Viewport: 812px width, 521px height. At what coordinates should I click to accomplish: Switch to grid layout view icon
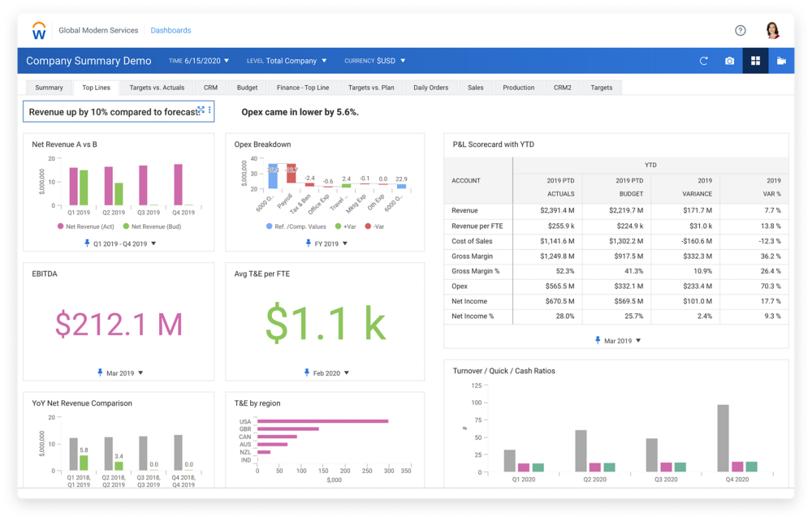(755, 61)
